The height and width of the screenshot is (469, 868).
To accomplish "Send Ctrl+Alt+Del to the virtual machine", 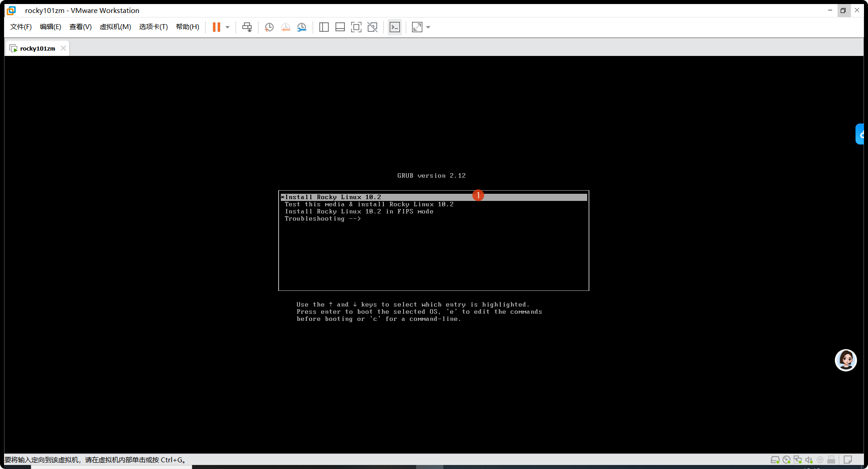I will pyautogui.click(x=247, y=27).
